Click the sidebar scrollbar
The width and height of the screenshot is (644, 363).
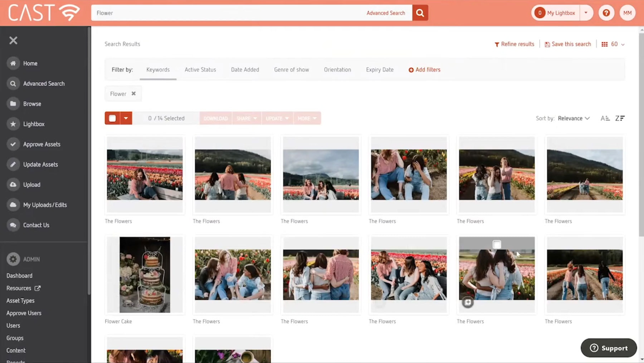[89, 161]
